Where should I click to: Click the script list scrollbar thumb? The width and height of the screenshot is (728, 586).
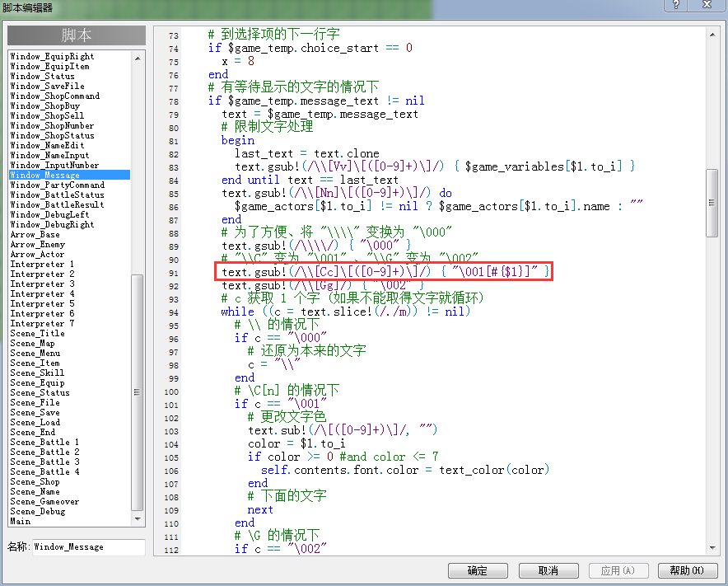[x=138, y=392]
